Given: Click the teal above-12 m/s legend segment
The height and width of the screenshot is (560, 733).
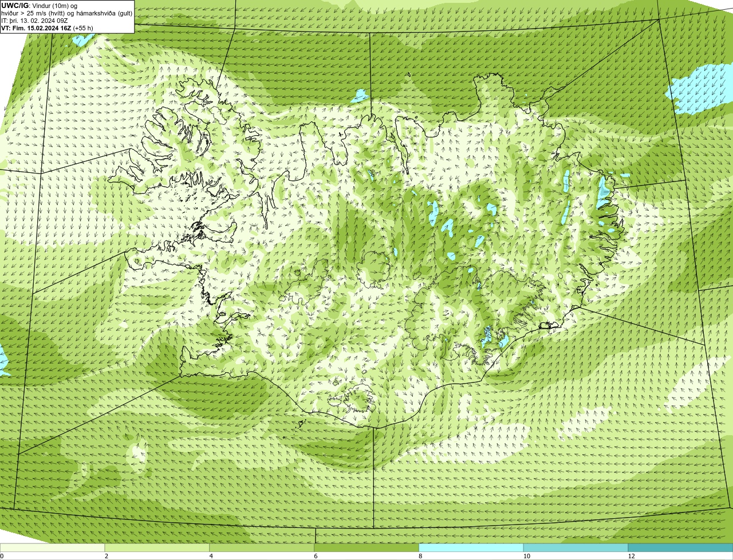Looking at the screenshot, I should (x=680, y=547).
